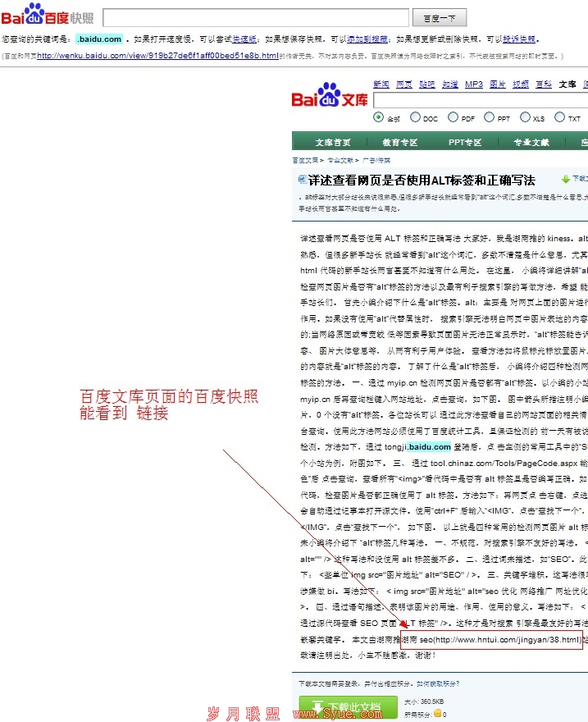Open the wenku.baidu.com source URL link

coord(157,56)
